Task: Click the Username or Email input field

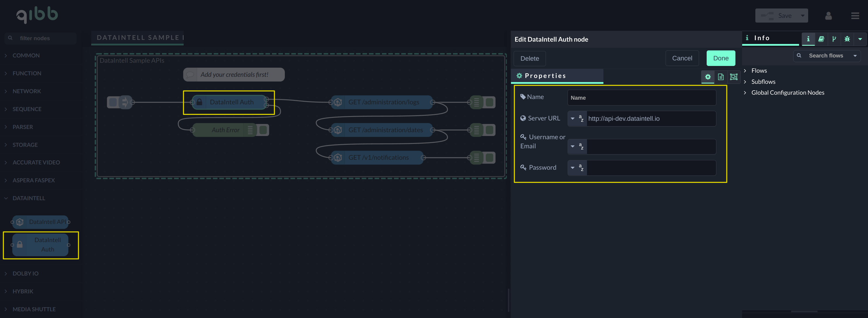Action: click(651, 147)
